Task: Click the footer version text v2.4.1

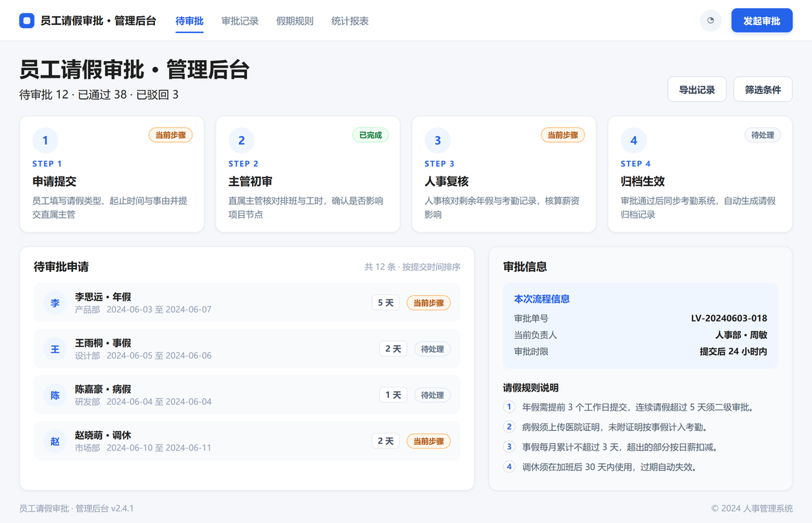Action: tap(122, 508)
